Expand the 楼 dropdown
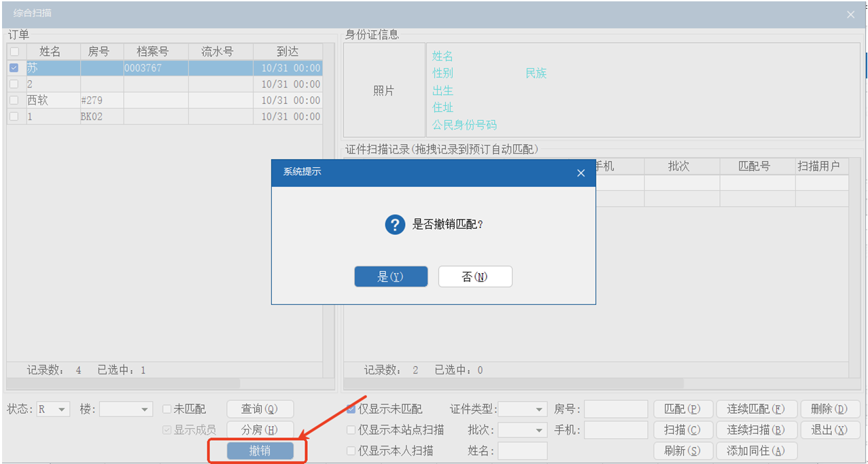Viewport: 868px width, 464px height. pyautogui.click(x=126, y=409)
